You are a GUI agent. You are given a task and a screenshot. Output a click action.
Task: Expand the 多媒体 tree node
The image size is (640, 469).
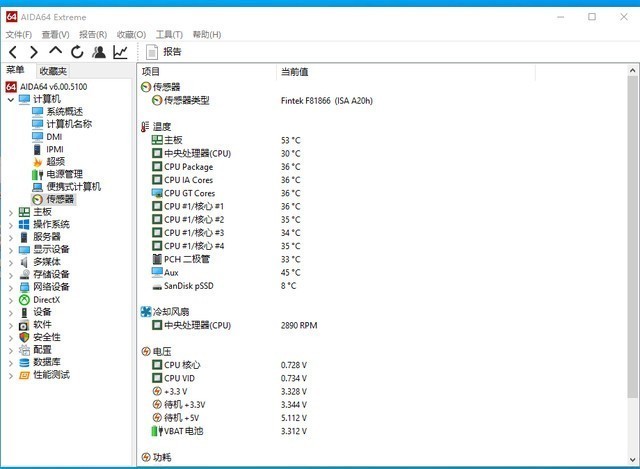11,263
